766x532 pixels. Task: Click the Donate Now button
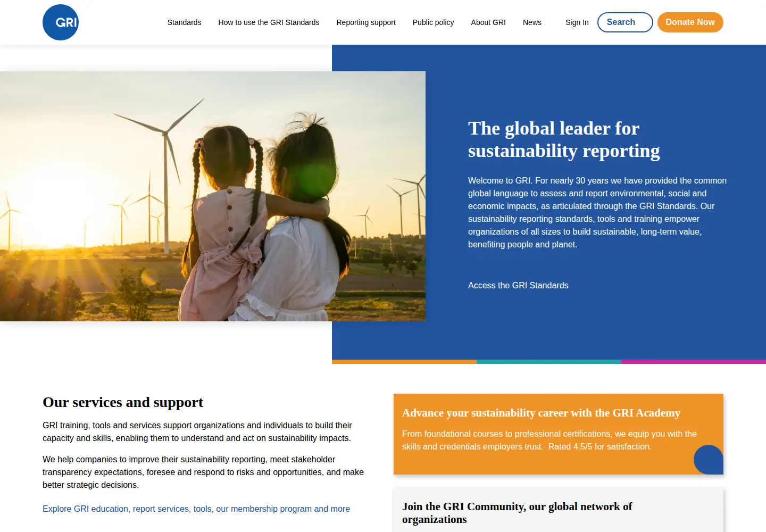690,22
